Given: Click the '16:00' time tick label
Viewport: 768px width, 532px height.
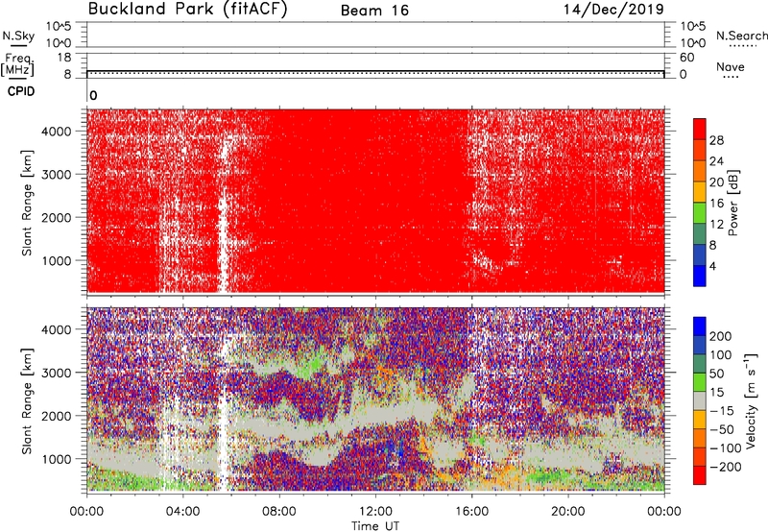Looking at the screenshot, I should click(471, 512).
